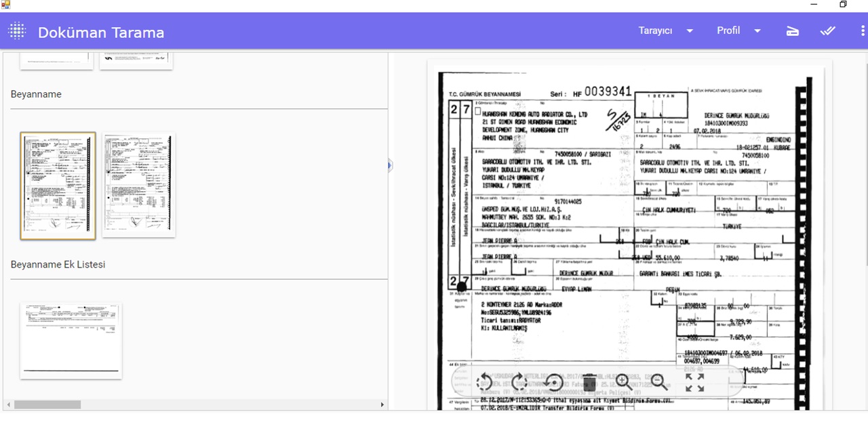Start scanning with the scanner icon

(x=793, y=30)
